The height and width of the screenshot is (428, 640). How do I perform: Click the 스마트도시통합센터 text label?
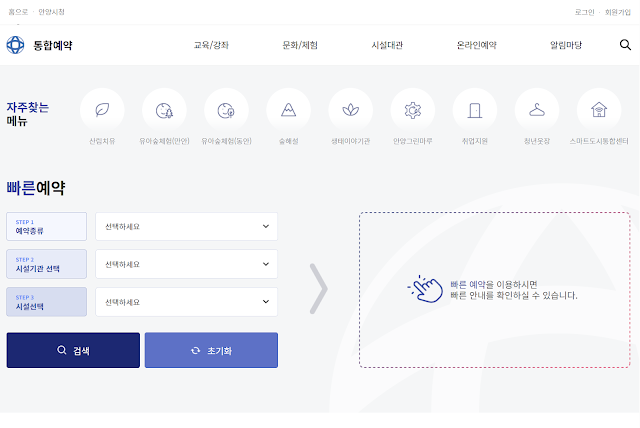tap(599, 141)
